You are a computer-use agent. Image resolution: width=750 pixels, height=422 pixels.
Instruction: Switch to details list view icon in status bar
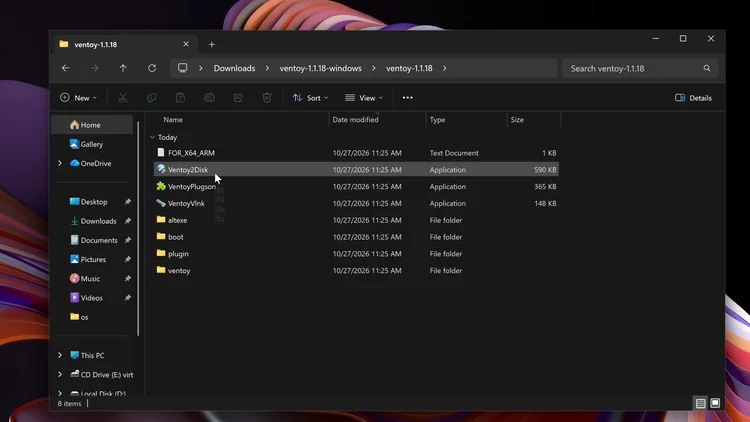coord(700,403)
